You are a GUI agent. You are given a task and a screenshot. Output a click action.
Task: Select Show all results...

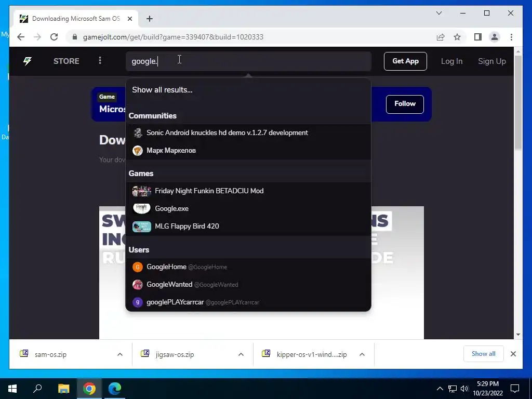point(162,90)
